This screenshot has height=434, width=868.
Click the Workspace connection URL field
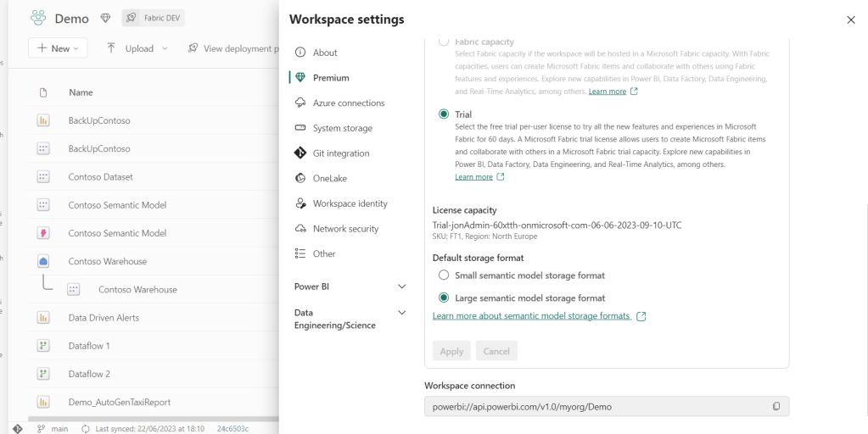(x=594, y=407)
